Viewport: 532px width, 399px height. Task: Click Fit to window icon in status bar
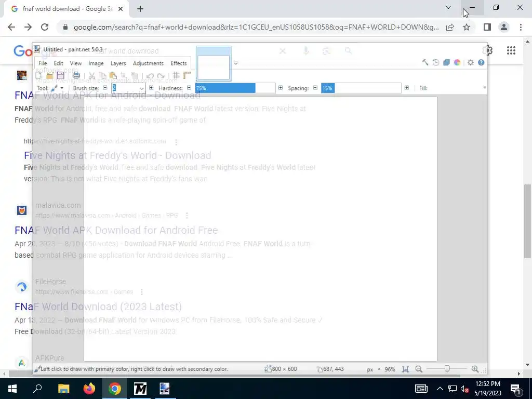[405, 369]
